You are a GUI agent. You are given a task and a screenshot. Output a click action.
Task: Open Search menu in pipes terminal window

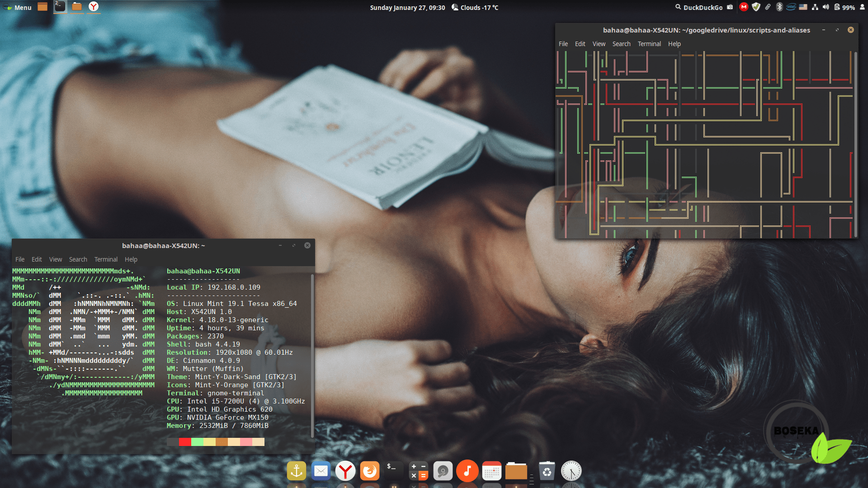tap(621, 44)
